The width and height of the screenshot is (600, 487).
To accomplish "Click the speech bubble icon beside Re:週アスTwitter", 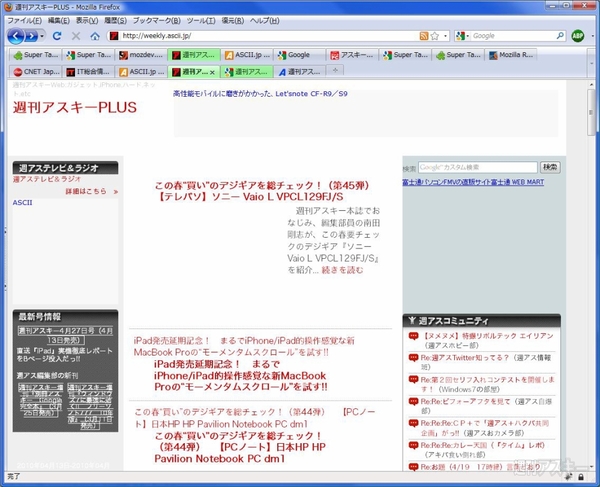I will coord(413,358).
